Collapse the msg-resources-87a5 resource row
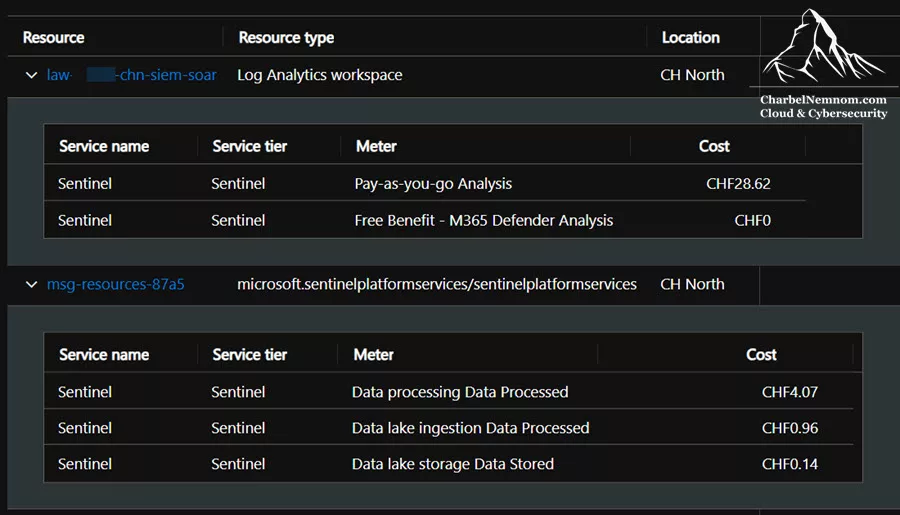This screenshot has width=900, height=515. [x=32, y=284]
